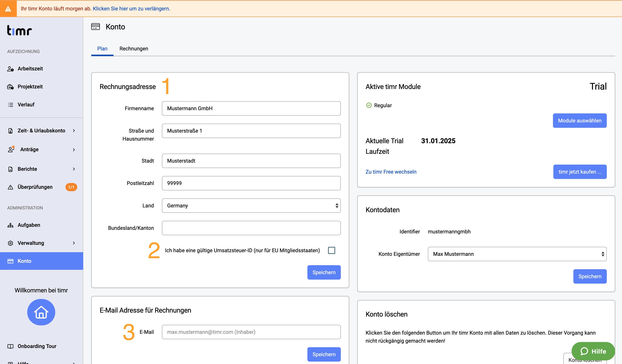This screenshot has height=364, width=622.
Task: Click the 'mustermanngmbh' identifier text
Action: pyautogui.click(x=449, y=232)
